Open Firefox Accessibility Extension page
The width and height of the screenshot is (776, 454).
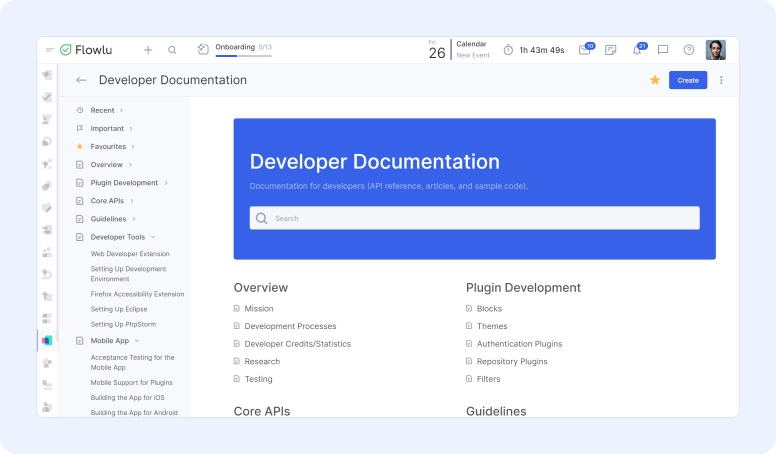(x=137, y=294)
